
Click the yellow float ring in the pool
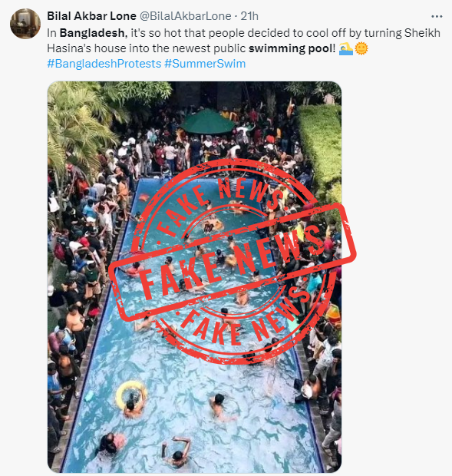(x=131, y=394)
